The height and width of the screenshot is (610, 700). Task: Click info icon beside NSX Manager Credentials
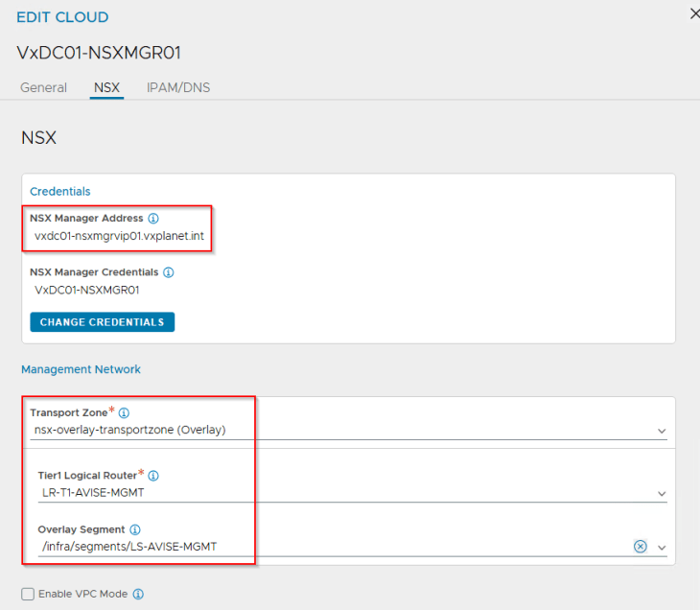[169, 272]
